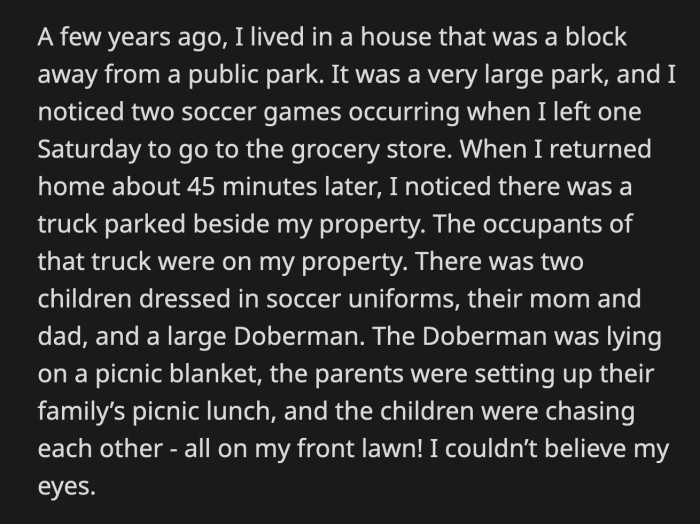Click the final word "eyes."

pos(67,487)
